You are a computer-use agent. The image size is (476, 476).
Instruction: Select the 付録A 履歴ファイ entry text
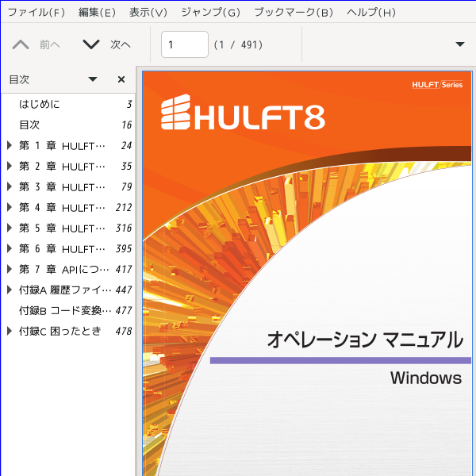tap(65, 290)
